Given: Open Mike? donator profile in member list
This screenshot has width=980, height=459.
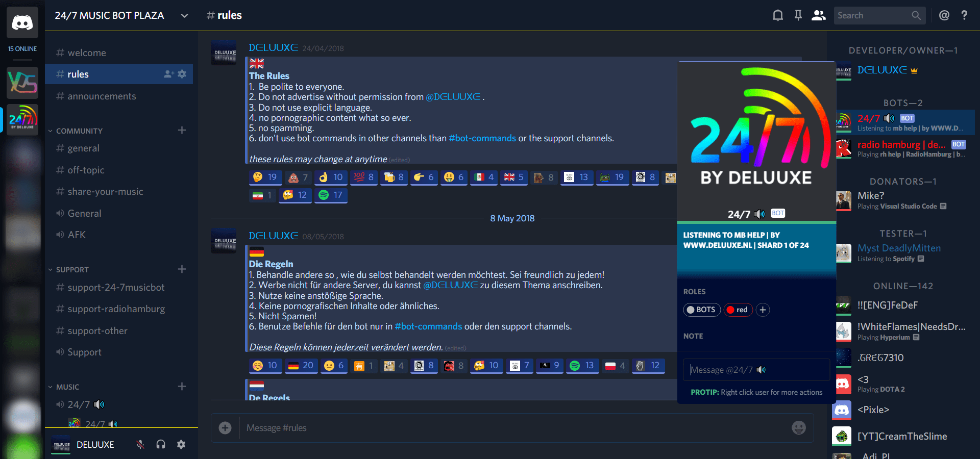Looking at the screenshot, I should point(903,200).
